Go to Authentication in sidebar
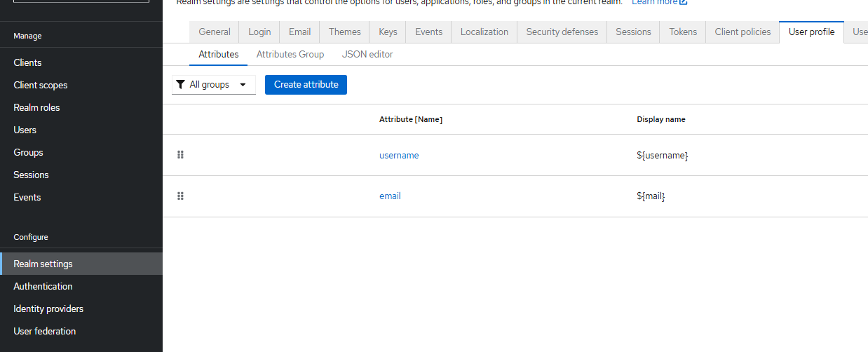The height and width of the screenshot is (352, 868). (43, 286)
